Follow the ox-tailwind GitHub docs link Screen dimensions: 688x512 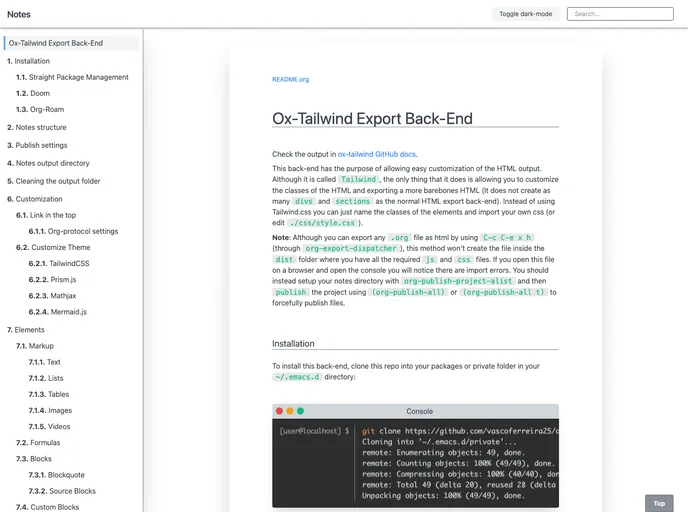click(x=376, y=154)
